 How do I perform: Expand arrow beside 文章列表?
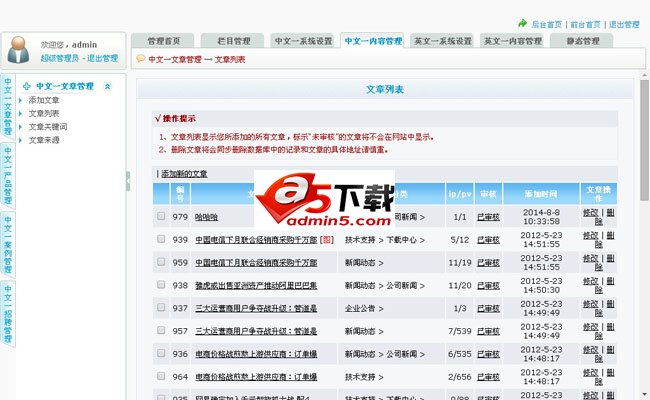click(20, 113)
